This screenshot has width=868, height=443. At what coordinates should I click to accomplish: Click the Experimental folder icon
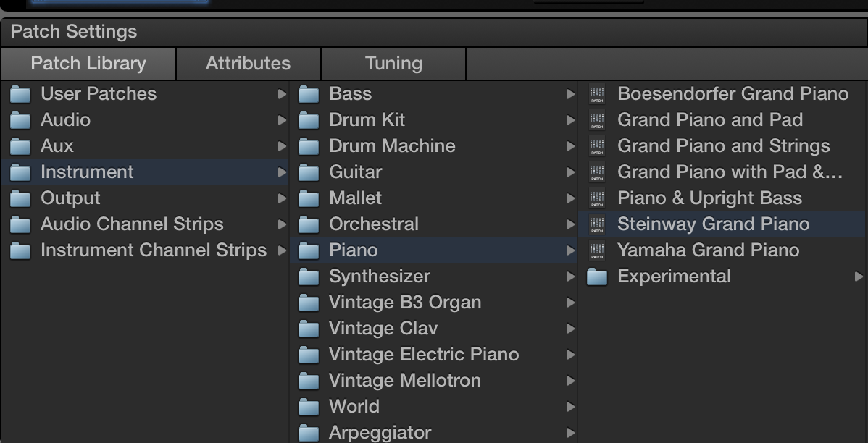[597, 277]
